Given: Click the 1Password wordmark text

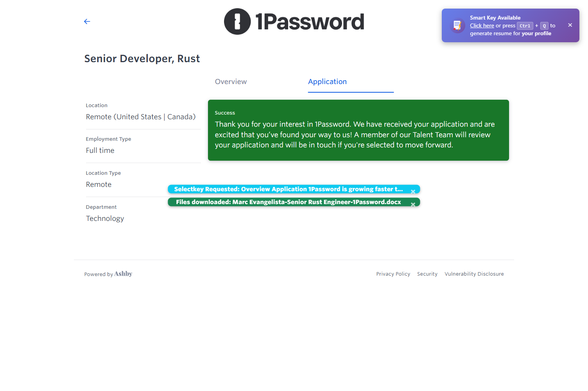Looking at the screenshot, I should click(310, 22).
